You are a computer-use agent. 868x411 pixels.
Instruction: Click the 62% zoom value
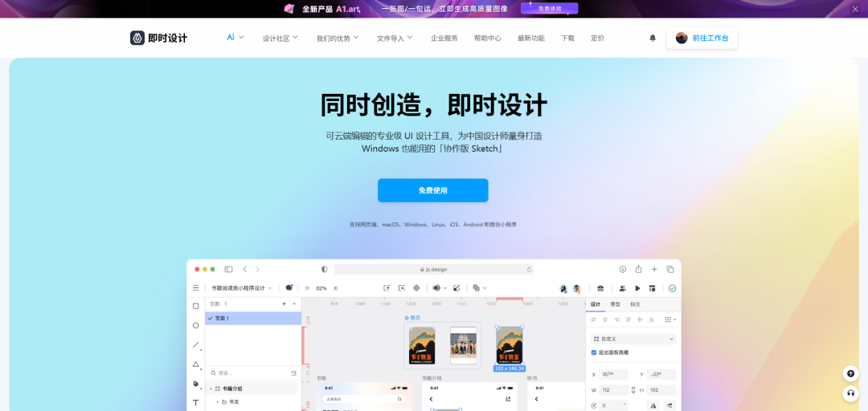321,288
